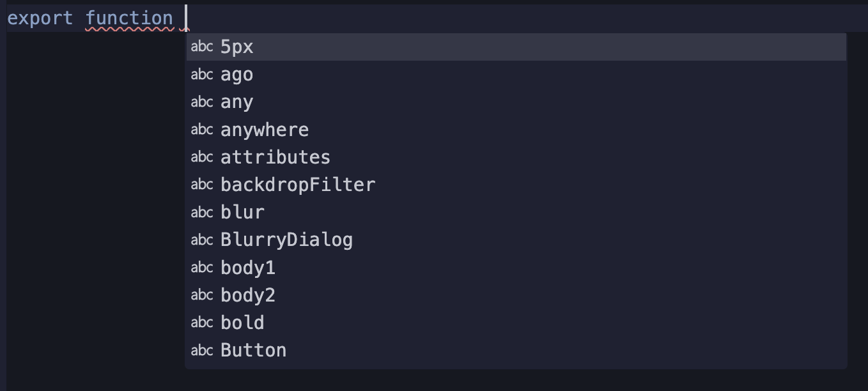Viewport: 868px width, 391px height.
Task: Click the abc icon beside Button
Action: click(x=201, y=349)
